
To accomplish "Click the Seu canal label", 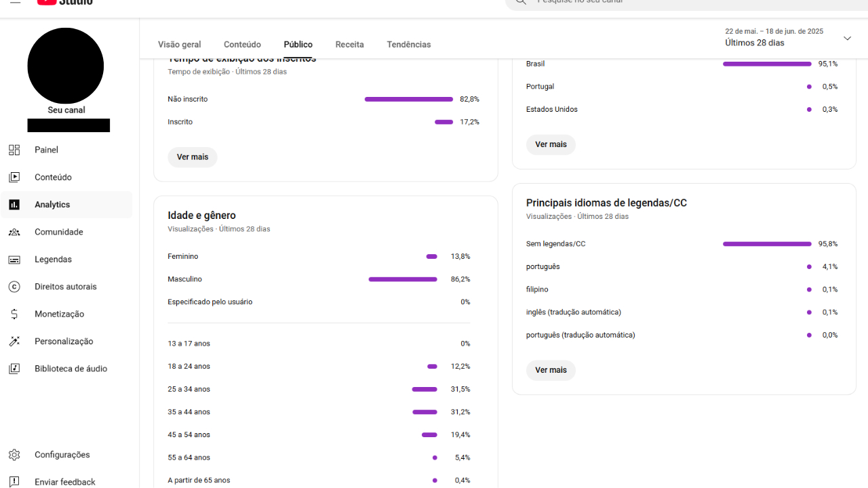I will point(66,110).
